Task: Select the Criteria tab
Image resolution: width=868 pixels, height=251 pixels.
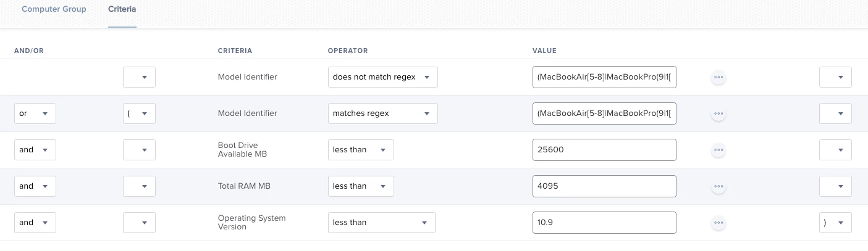Action: click(122, 10)
